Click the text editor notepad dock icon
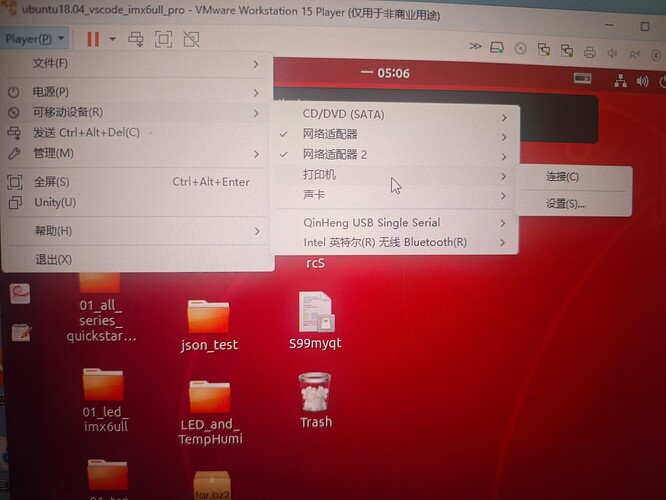The image size is (666, 500). tap(21, 333)
